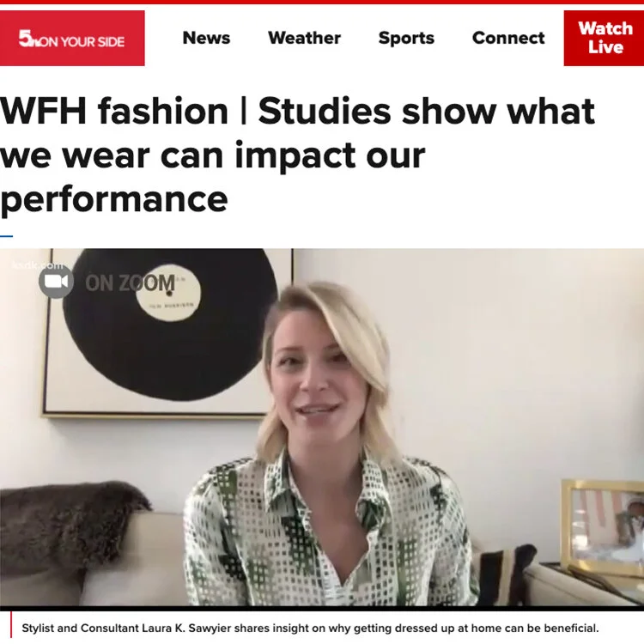Click the blue dash under the headline
644x644 pixels.
(x=7, y=236)
